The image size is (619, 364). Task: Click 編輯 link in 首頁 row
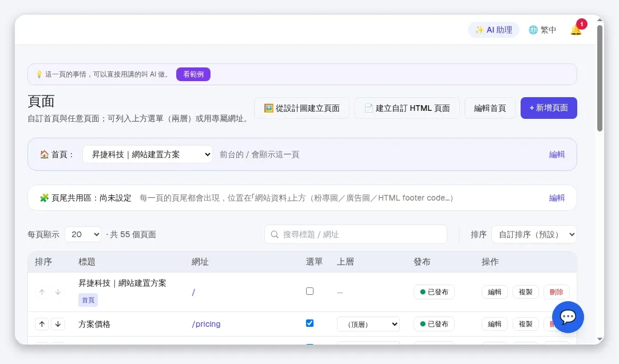point(557,155)
